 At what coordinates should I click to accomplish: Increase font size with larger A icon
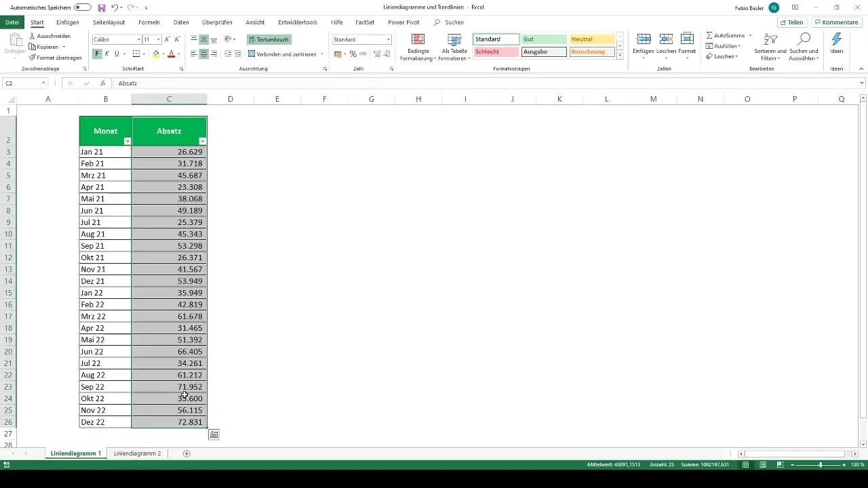coord(167,39)
